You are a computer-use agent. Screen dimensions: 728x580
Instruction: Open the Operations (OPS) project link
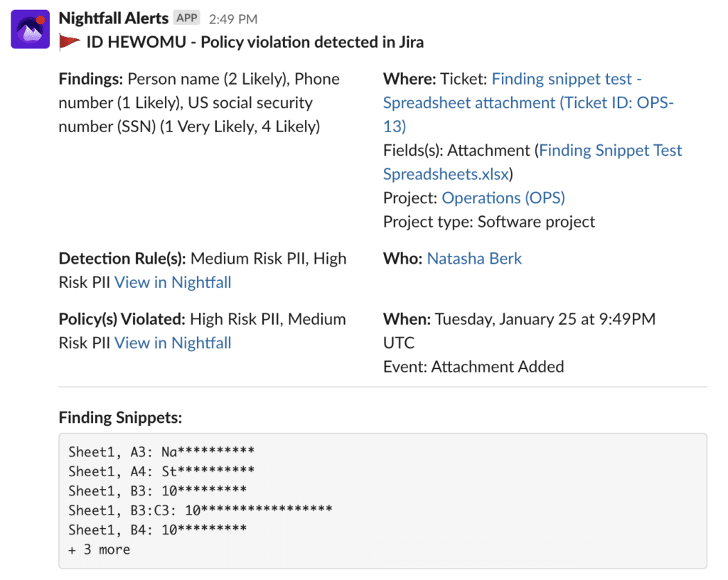point(503,198)
